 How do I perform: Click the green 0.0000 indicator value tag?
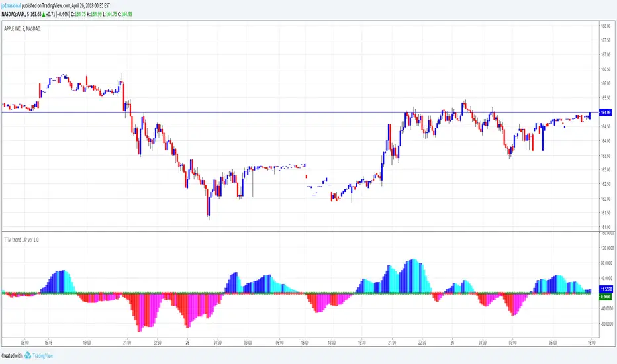(605, 296)
